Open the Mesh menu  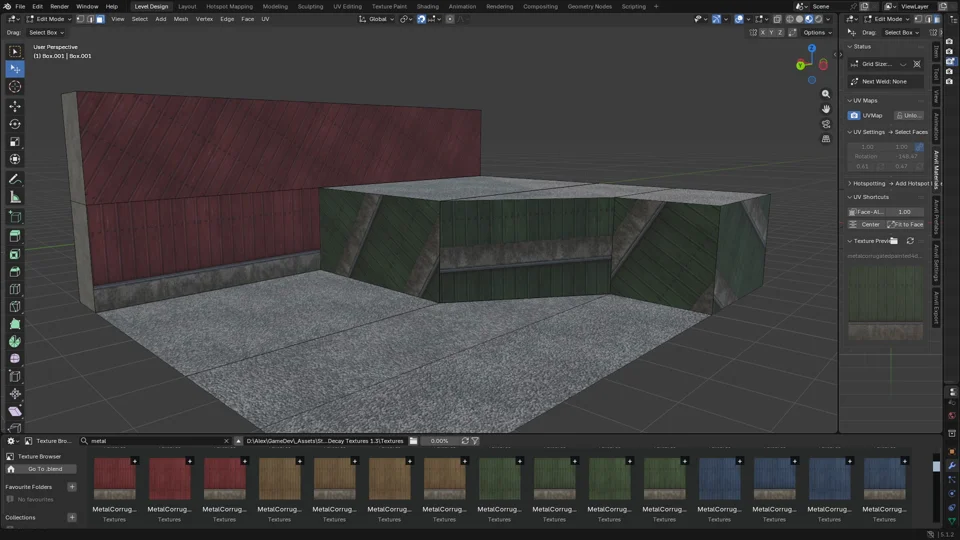coord(181,19)
